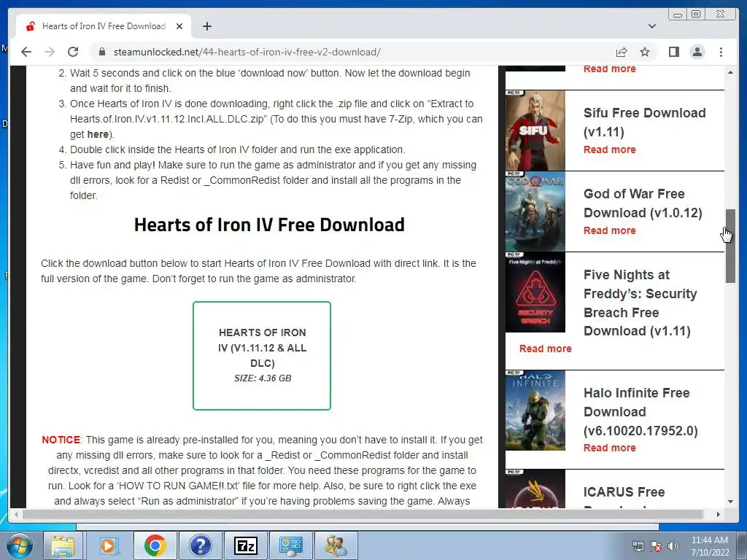Image resolution: width=747 pixels, height=560 pixels.
Task: Click the 'Hearts of Iron IV Free Download' heading
Action: [x=269, y=225]
